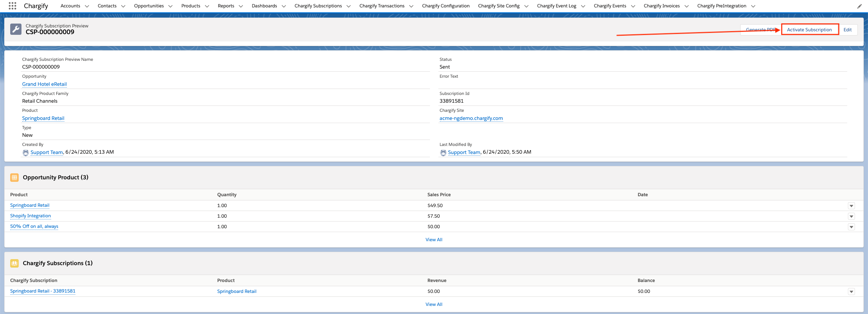Click the Activate Subscription button
The image size is (868, 314).
point(809,30)
